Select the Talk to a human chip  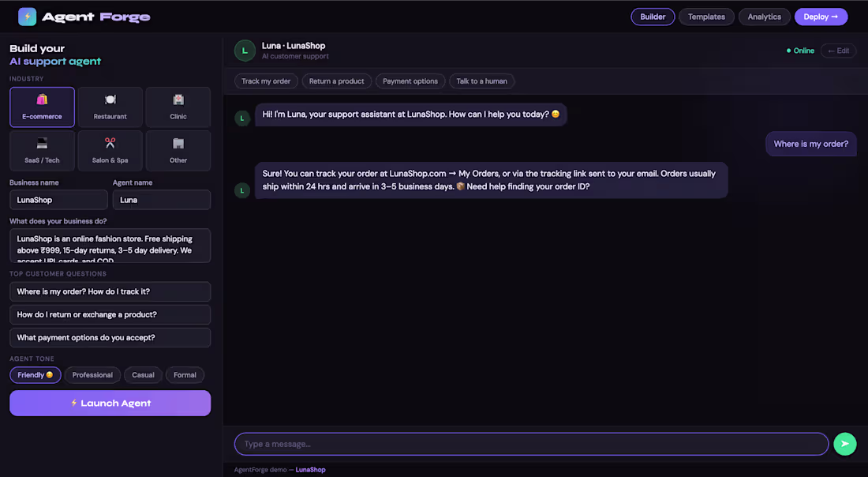tap(481, 81)
